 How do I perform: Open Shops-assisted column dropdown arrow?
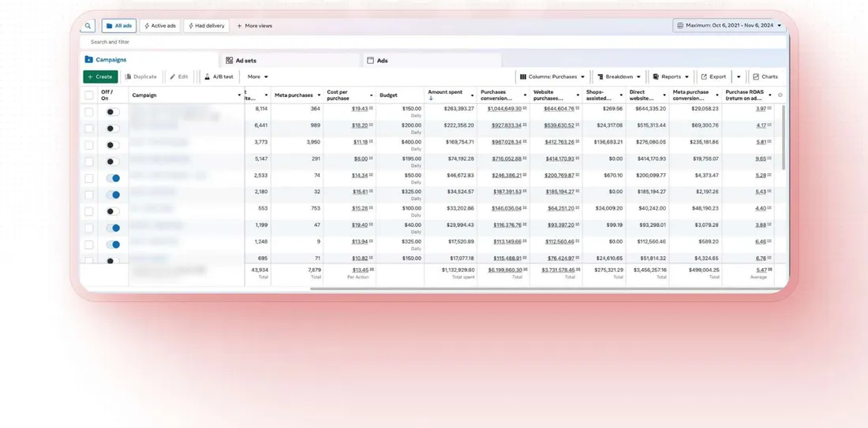(620, 95)
